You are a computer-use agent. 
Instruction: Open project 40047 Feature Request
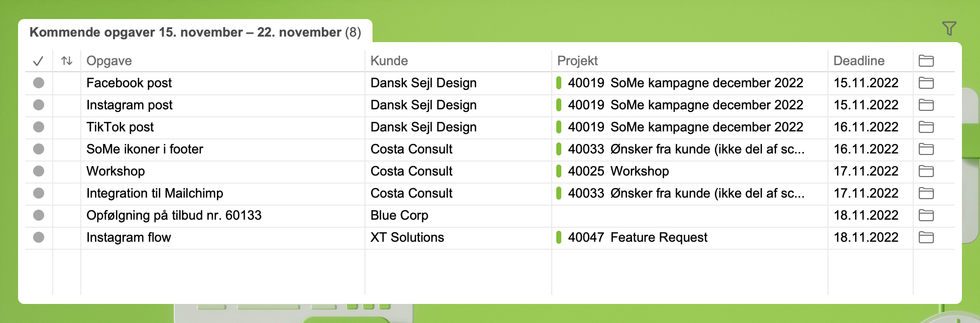point(638,238)
